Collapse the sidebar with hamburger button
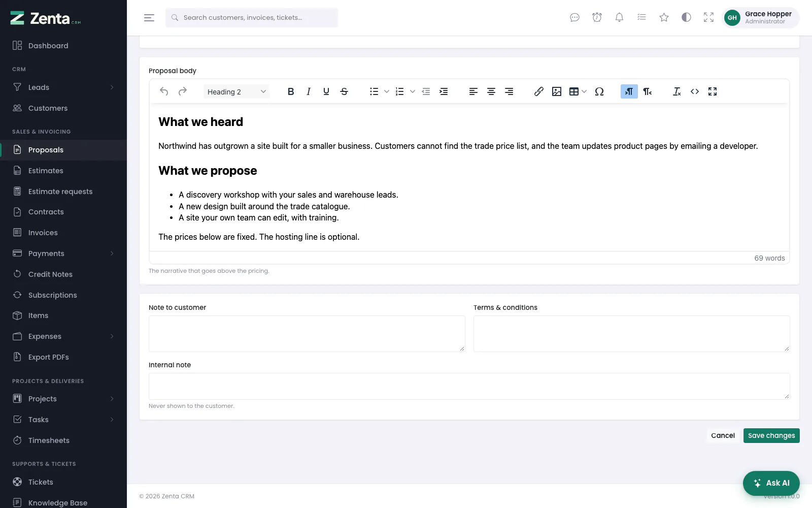The height and width of the screenshot is (508, 812). pos(149,18)
